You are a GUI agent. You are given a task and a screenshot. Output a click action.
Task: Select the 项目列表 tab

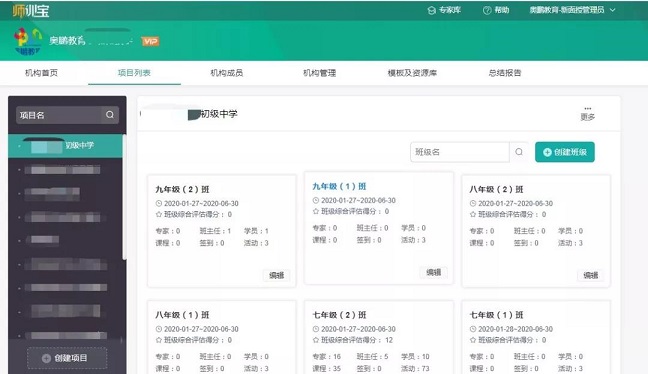click(134, 73)
